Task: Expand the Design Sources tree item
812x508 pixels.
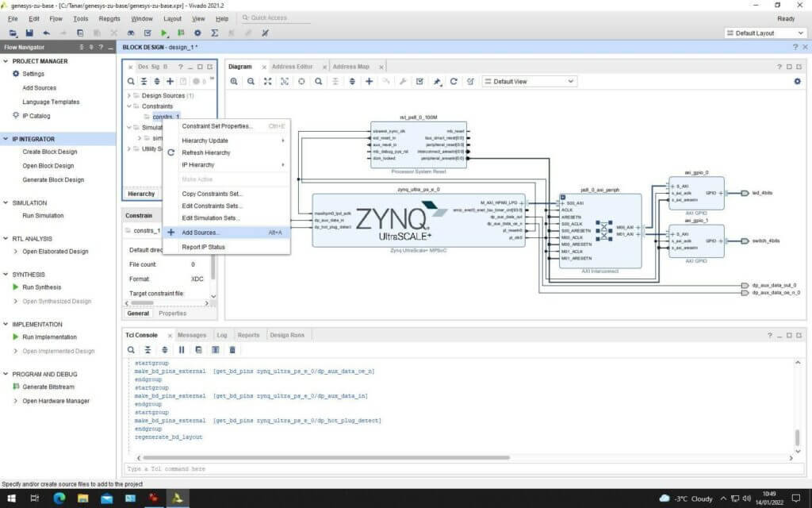Action: [x=129, y=94]
